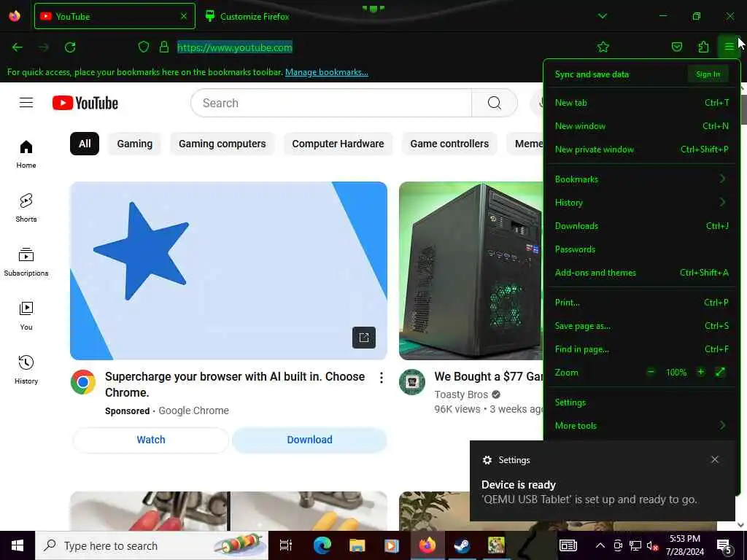Click the YouTube search magnifier button
The height and width of the screenshot is (560, 747).
pos(495,103)
